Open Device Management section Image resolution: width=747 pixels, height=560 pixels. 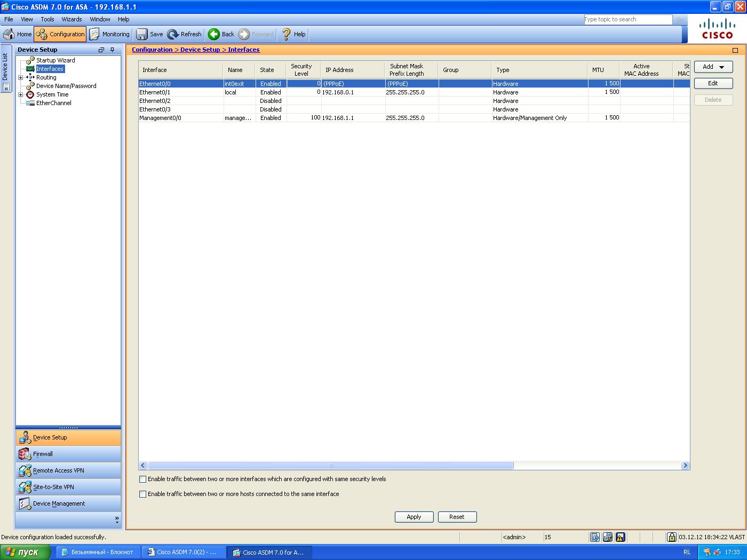(68, 503)
